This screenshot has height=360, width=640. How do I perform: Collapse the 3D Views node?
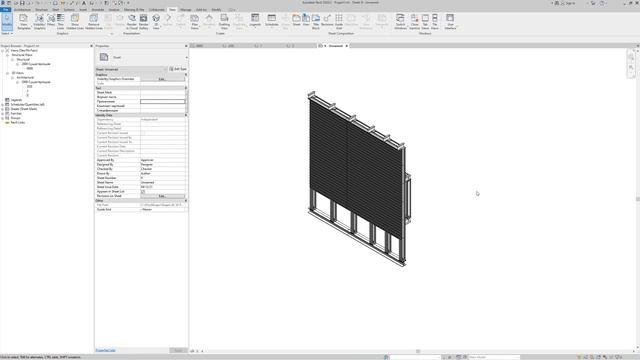[x=7, y=73]
